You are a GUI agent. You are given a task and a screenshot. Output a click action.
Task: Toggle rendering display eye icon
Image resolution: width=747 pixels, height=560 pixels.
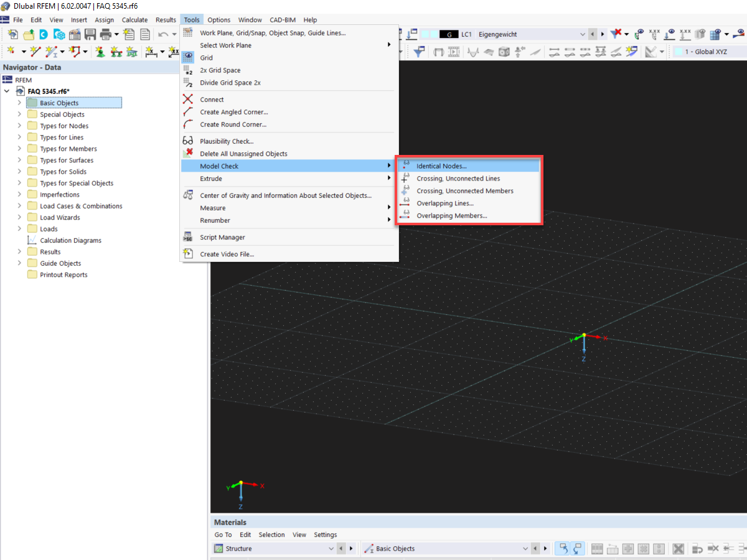pos(699,34)
